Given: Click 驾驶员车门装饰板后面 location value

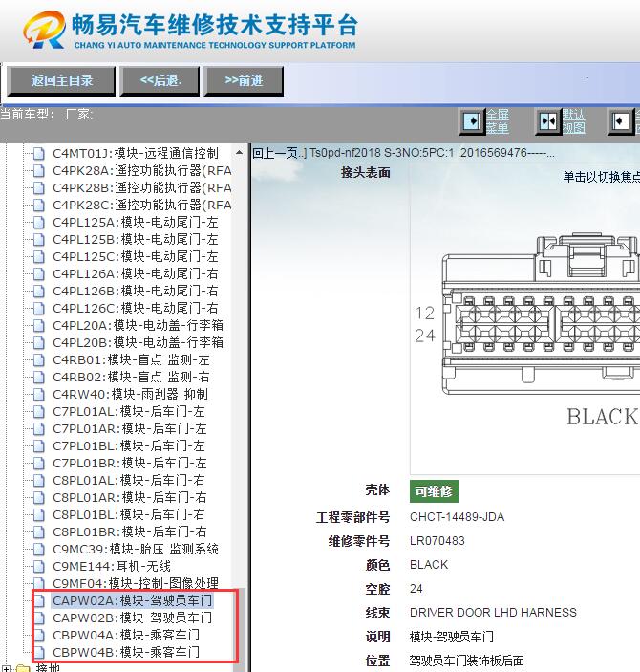Looking at the screenshot, I should point(466,661).
